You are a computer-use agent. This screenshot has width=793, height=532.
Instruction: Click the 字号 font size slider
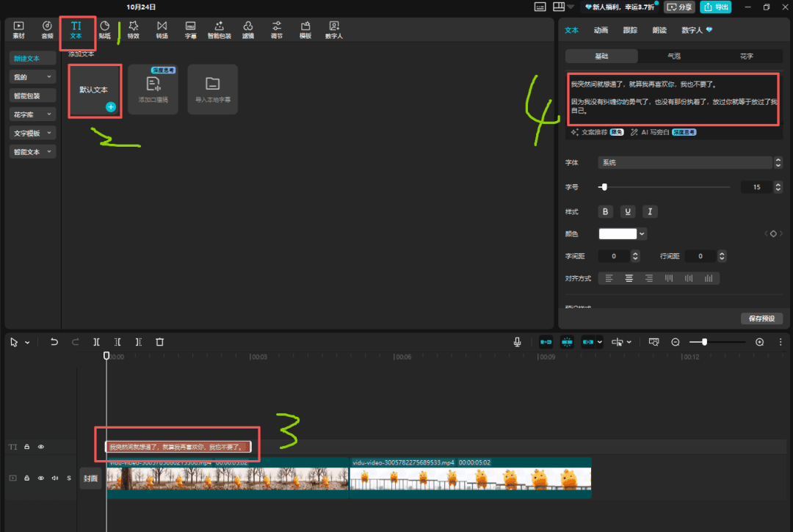click(665, 187)
